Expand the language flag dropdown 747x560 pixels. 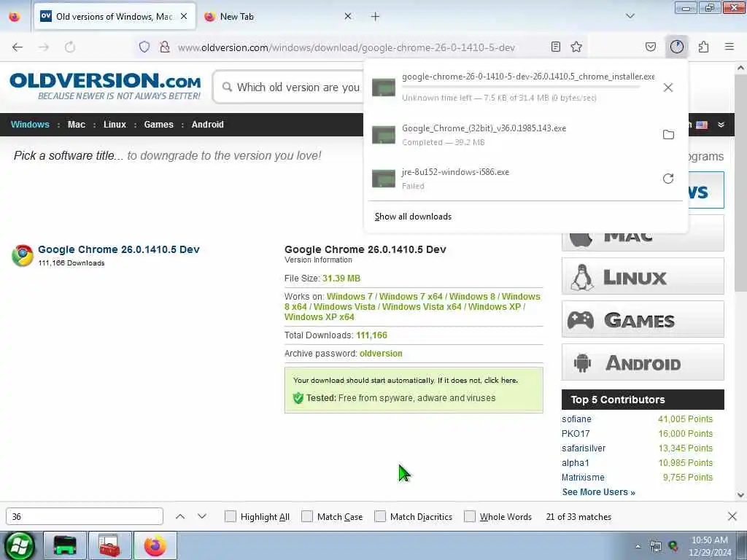point(721,125)
